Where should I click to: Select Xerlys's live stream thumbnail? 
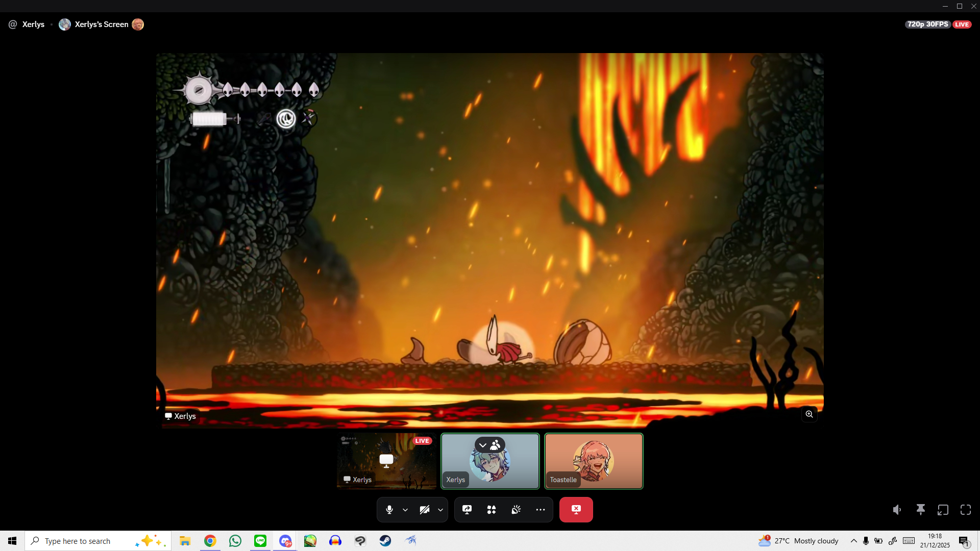[386, 461]
